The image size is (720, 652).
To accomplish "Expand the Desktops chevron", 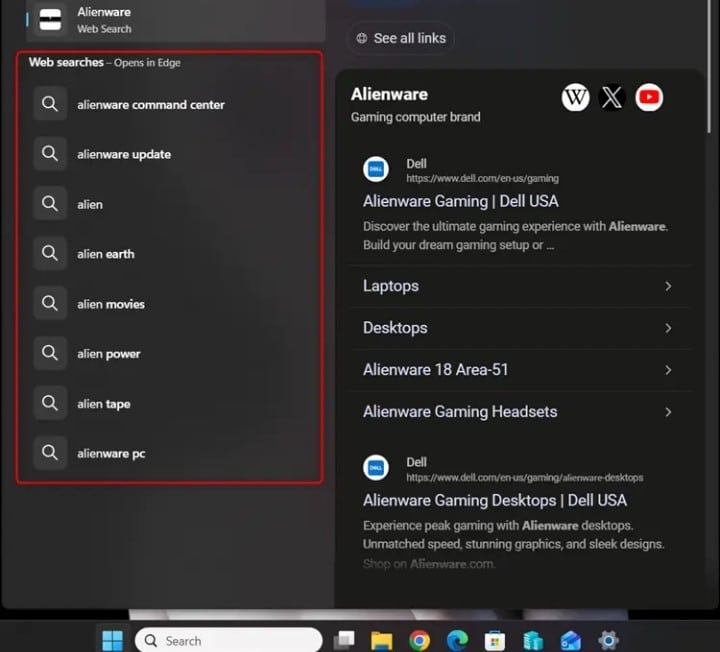I will coord(668,328).
